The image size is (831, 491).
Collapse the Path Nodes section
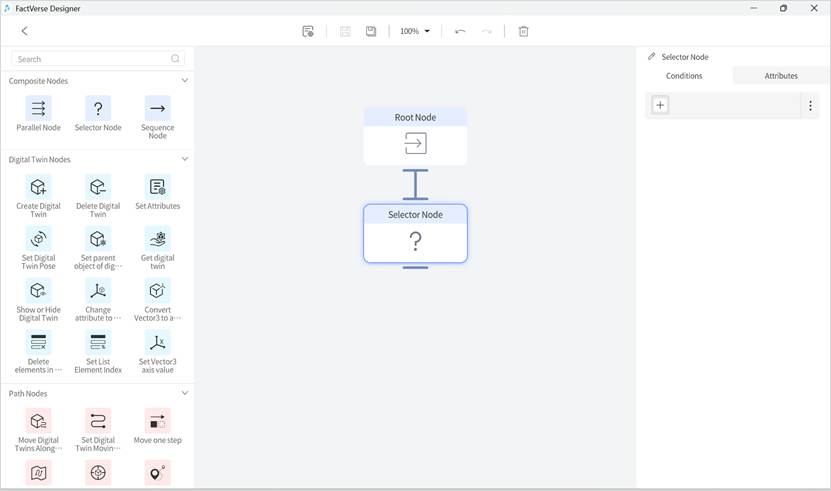(x=185, y=393)
